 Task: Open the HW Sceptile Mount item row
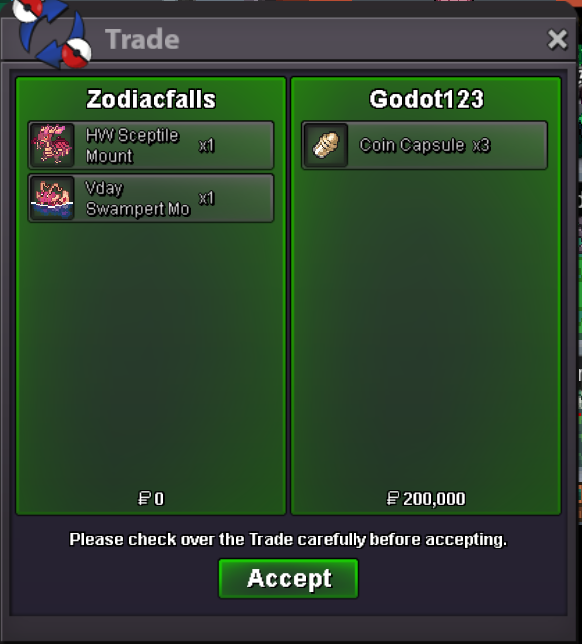coord(151,145)
